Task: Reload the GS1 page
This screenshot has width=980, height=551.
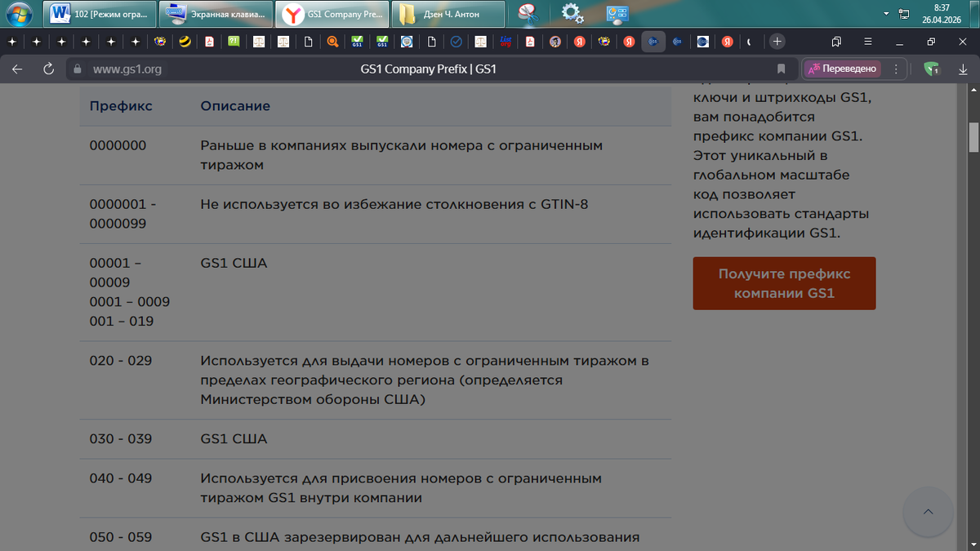Action: pyautogui.click(x=48, y=69)
